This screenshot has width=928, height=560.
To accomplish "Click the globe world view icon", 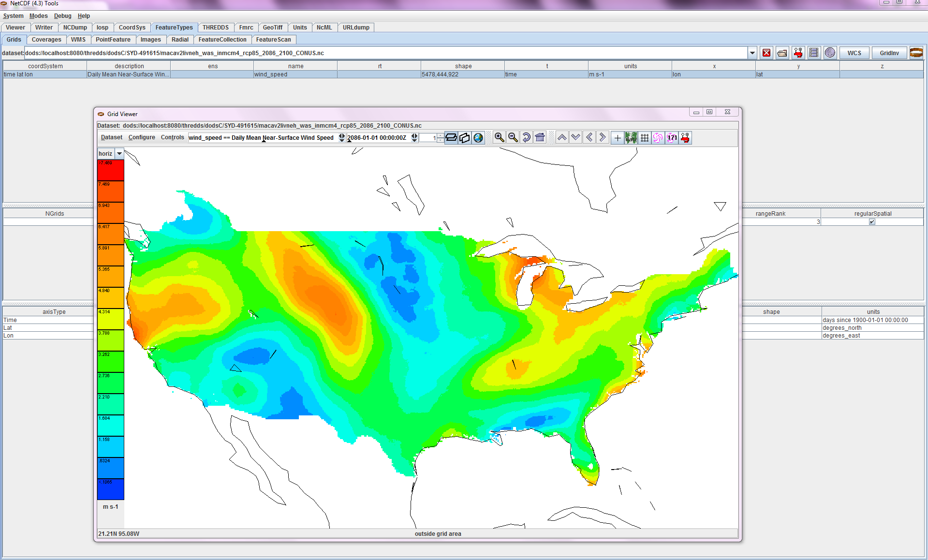I will pos(478,138).
